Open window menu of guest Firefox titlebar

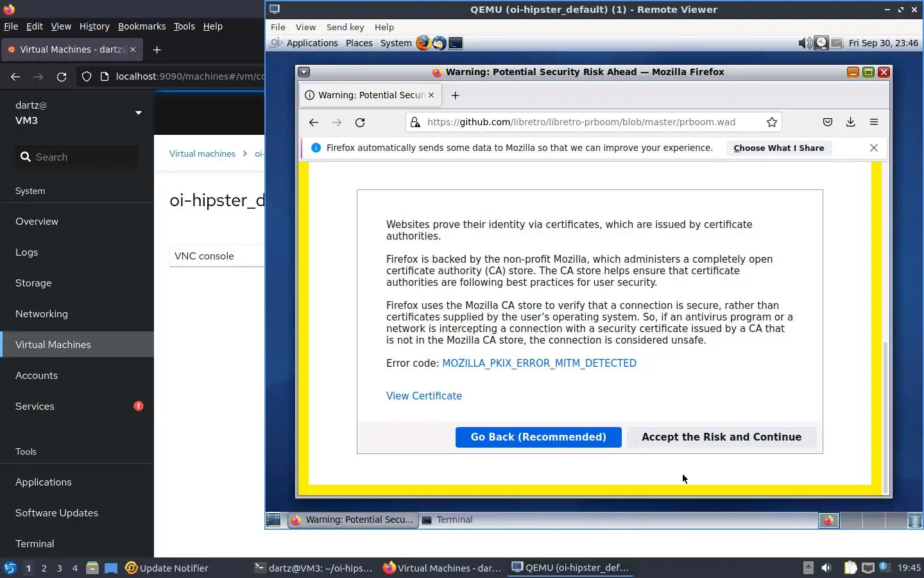point(304,72)
